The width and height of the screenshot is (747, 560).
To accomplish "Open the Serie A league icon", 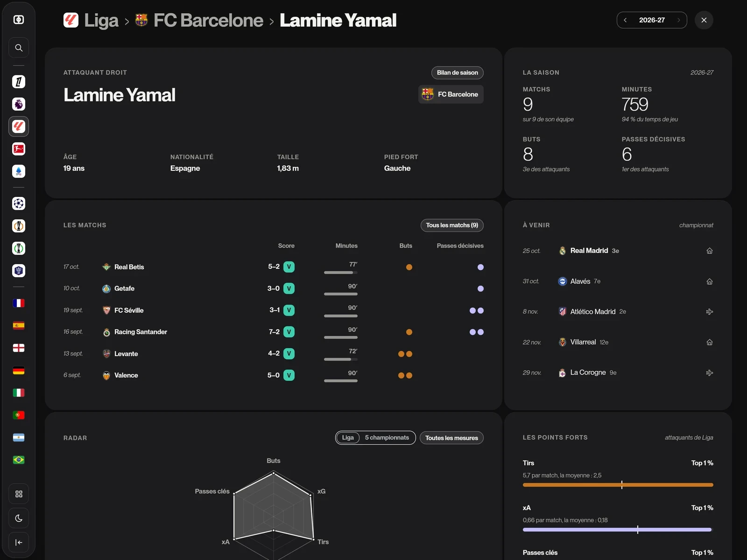I will [x=19, y=171].
